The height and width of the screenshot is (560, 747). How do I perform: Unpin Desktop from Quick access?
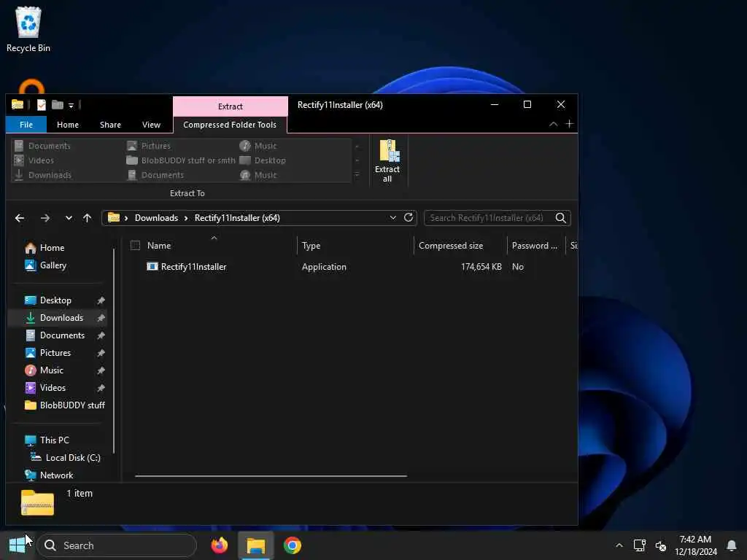click(x=101, y=300)
